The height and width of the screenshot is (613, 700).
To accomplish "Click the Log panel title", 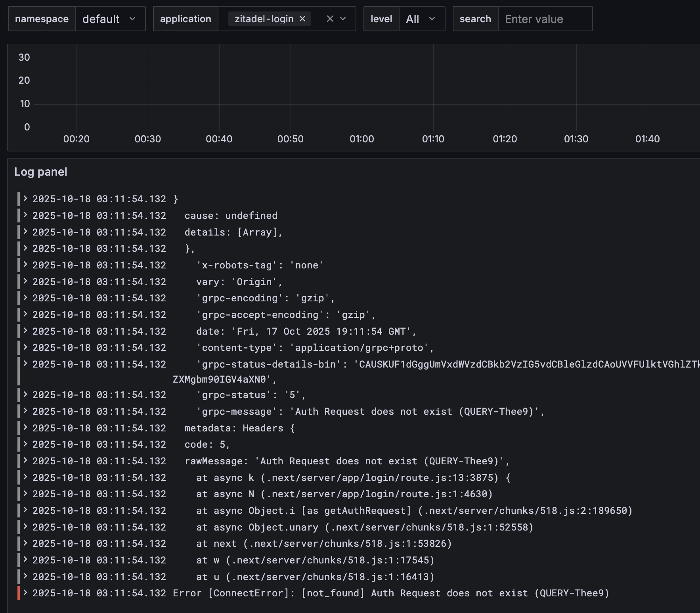I will 41,172.
